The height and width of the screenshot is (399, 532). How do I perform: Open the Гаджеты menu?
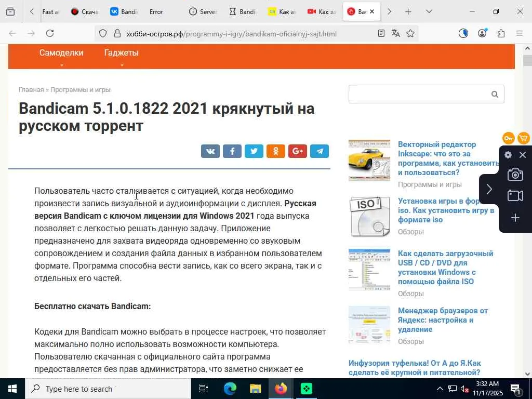[121, 53]
